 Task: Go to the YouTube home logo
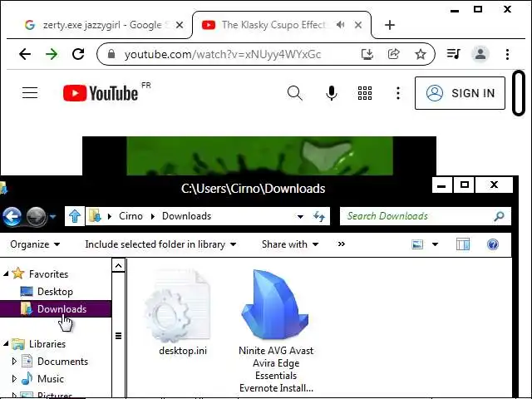101,93
